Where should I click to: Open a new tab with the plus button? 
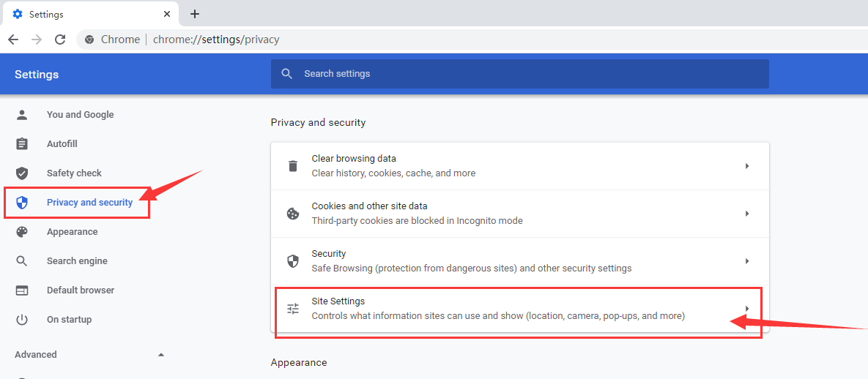click(x=195, y=14)
